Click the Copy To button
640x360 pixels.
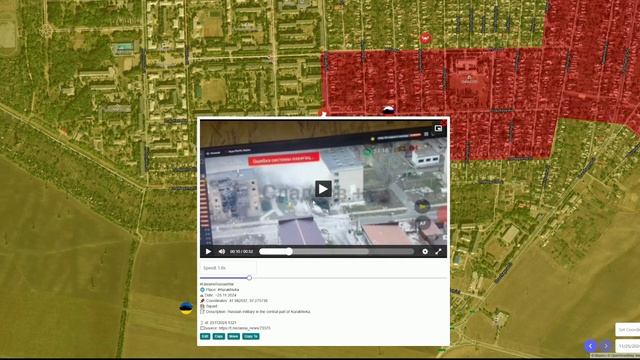(251, 336)
